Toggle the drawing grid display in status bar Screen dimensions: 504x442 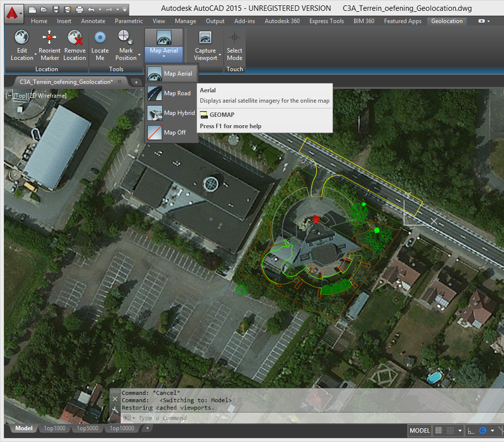pos(439,430)
